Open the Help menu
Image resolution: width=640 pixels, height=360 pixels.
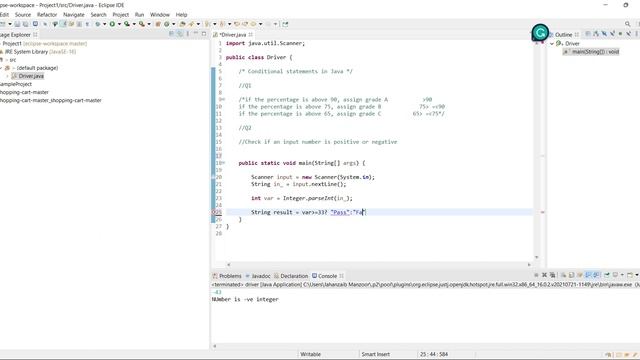click(x=181, y=14)
